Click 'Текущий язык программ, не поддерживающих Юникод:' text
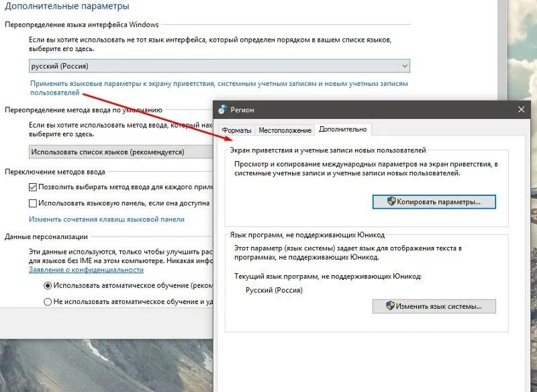 point(328,277)
